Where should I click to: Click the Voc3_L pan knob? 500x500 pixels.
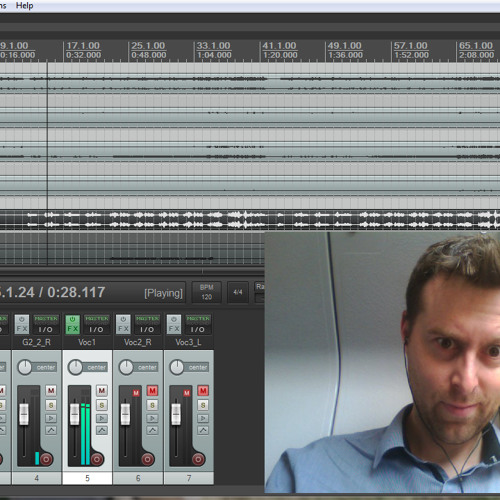[177, 367]
